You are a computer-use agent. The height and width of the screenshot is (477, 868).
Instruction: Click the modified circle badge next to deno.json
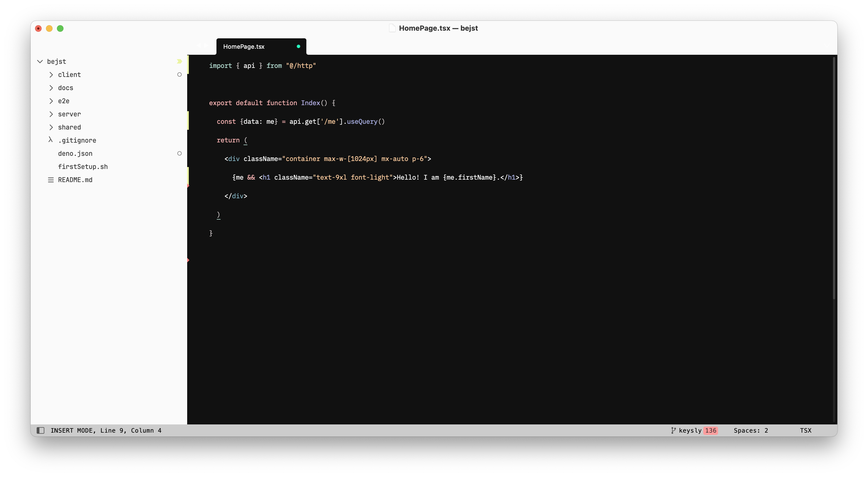(x=179, y=153)
